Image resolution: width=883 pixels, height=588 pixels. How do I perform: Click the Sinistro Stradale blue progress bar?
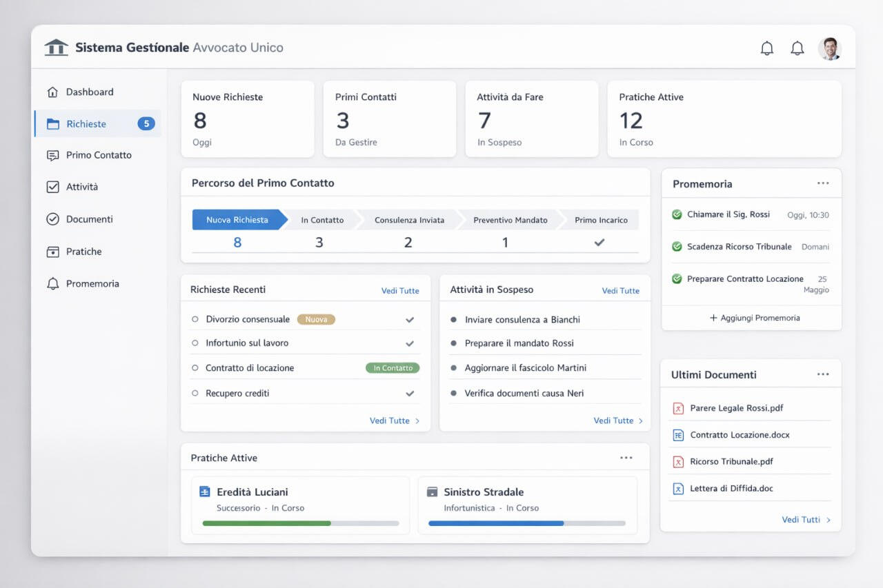coord(496,523)
